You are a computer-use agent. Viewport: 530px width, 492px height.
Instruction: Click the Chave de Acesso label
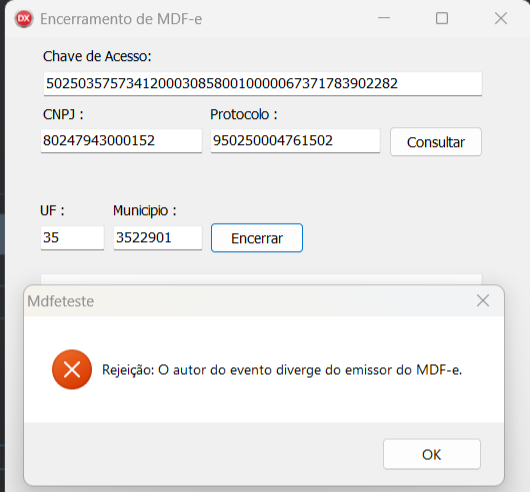[97, 56]
